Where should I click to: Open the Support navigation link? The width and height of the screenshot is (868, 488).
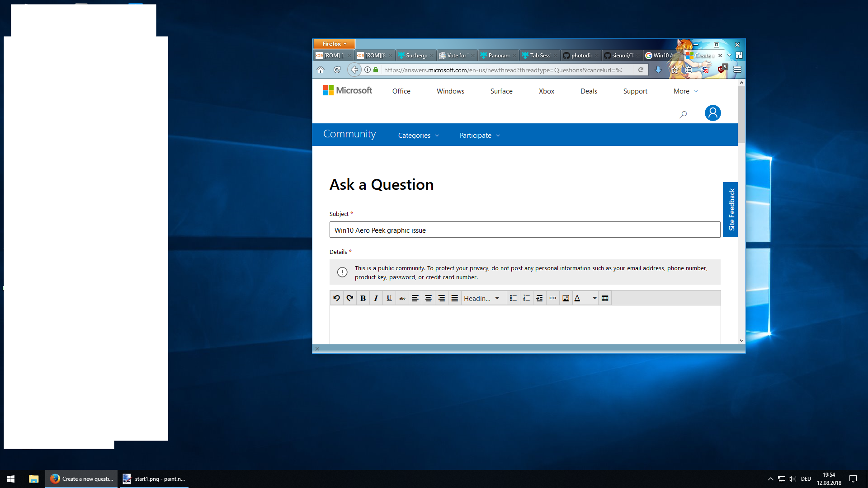point(635,91)
